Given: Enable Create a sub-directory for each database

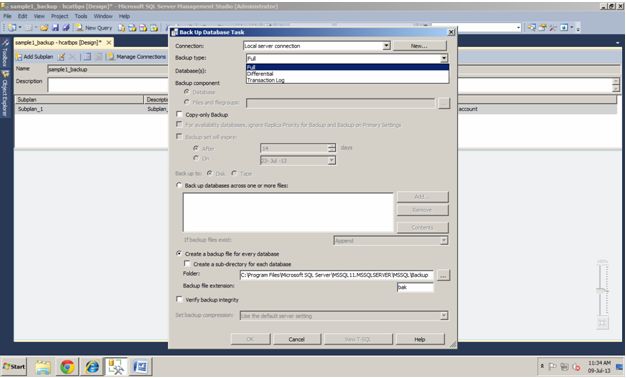Looking at the screenshot, I should (x=187, y=264).
